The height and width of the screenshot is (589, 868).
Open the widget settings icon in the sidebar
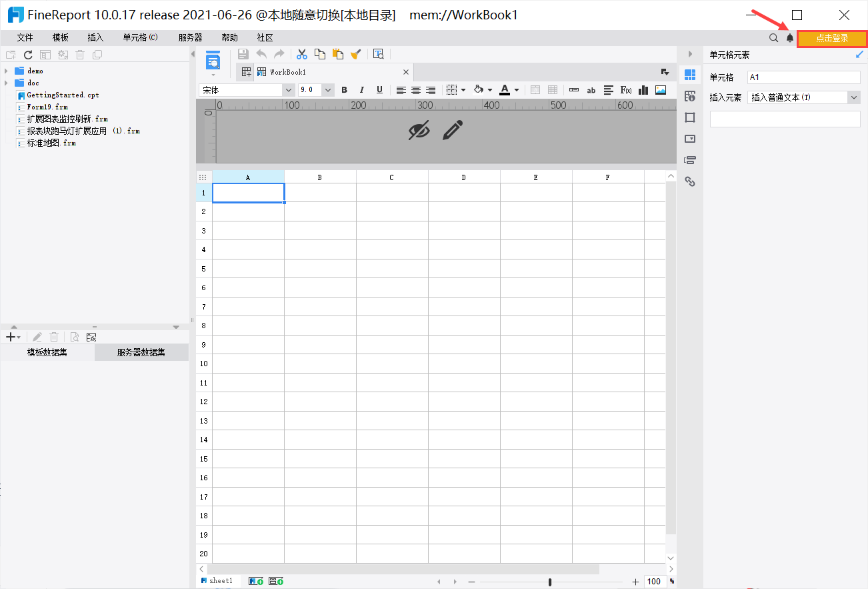(x=690, y=139)
